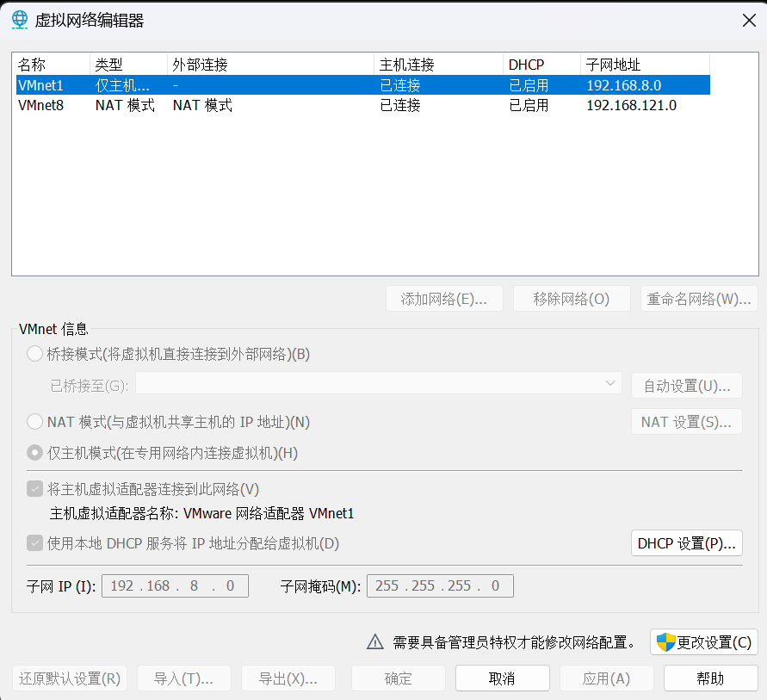Click the 取消 button
The width and height of the screenshot is (767, 700).
click(503, 678)
